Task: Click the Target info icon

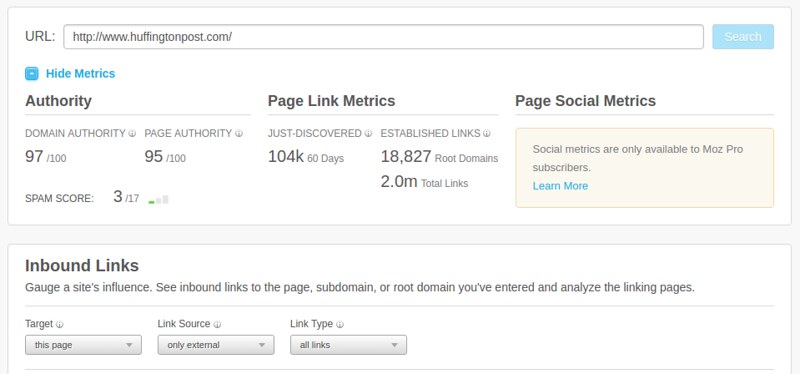Action: pos(60,325)
